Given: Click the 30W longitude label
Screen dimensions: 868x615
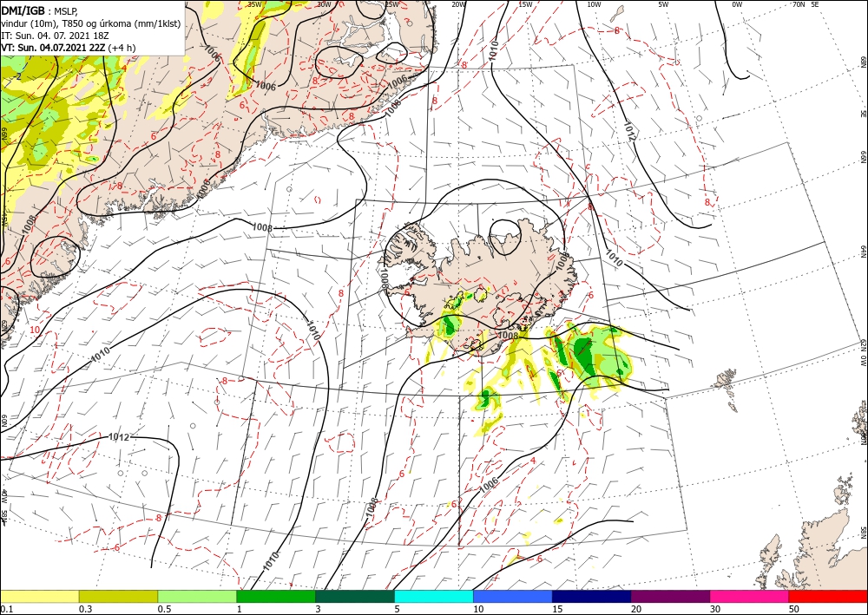Looking at the screenshot, I should coord(324,4).
